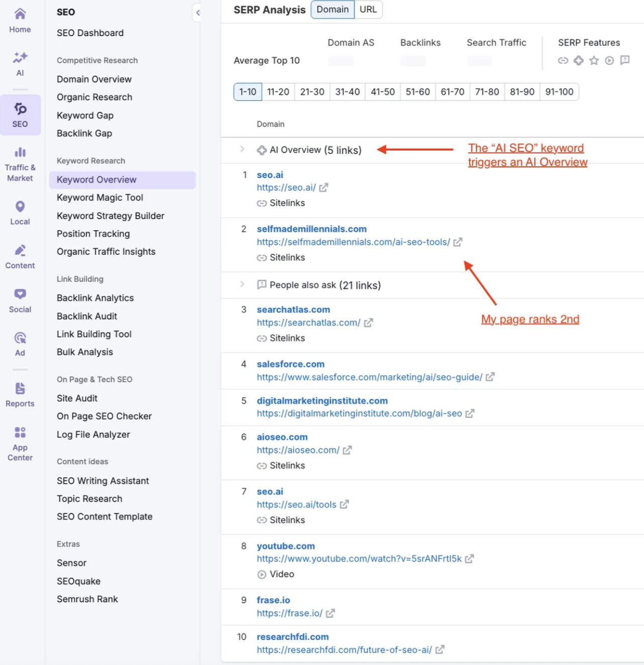
Task: Select the 91-100 results range tab
Action: 560,92
